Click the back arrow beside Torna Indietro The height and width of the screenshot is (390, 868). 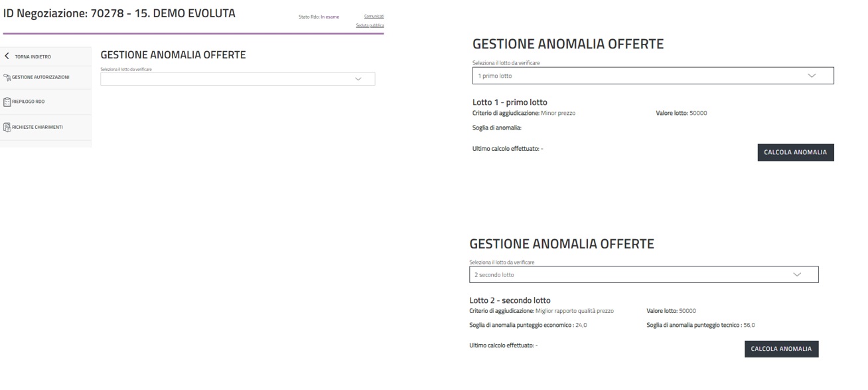[x=7, y=56]
